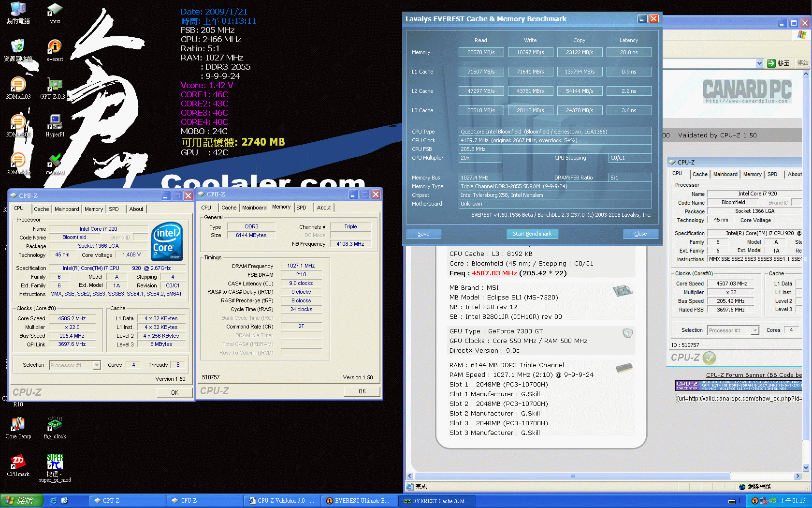Click the keyboard language tray icon
This screenshot has width=812, height=508.
pos(732,501)
